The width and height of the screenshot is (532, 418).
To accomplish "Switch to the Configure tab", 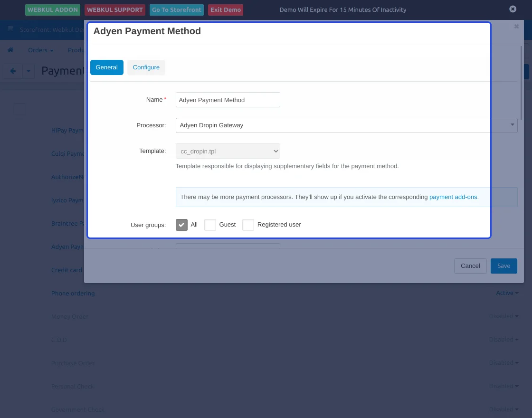I will point(146,67).
